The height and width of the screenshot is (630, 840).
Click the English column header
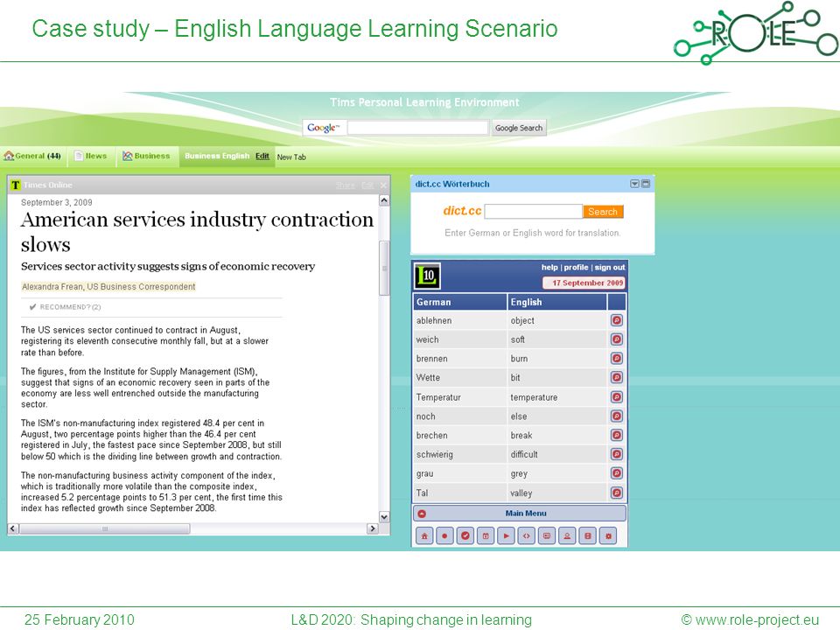coord(557,302)
